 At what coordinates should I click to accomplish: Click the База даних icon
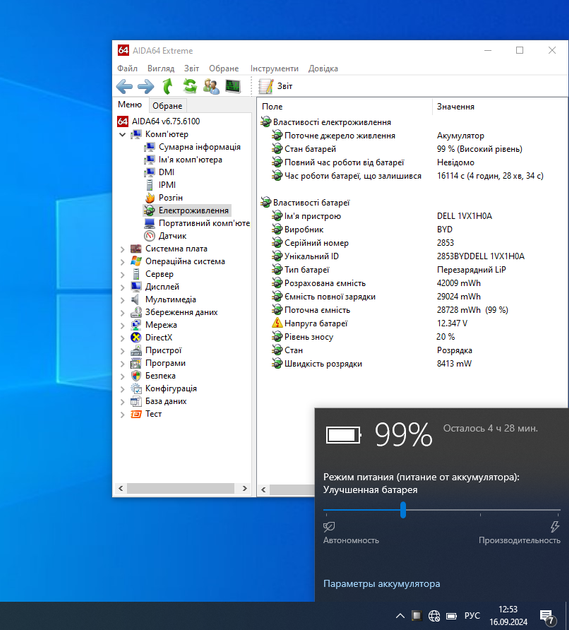pos(136,401)
